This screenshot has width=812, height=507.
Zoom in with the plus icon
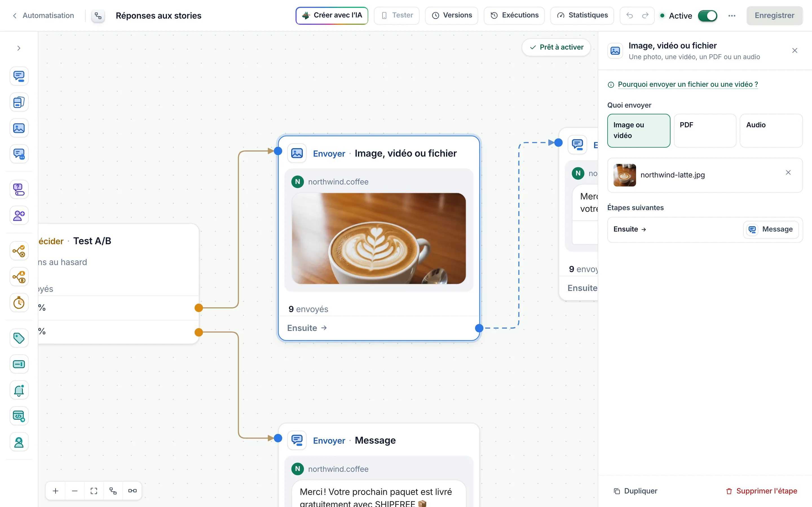click(x=56, y=491)
